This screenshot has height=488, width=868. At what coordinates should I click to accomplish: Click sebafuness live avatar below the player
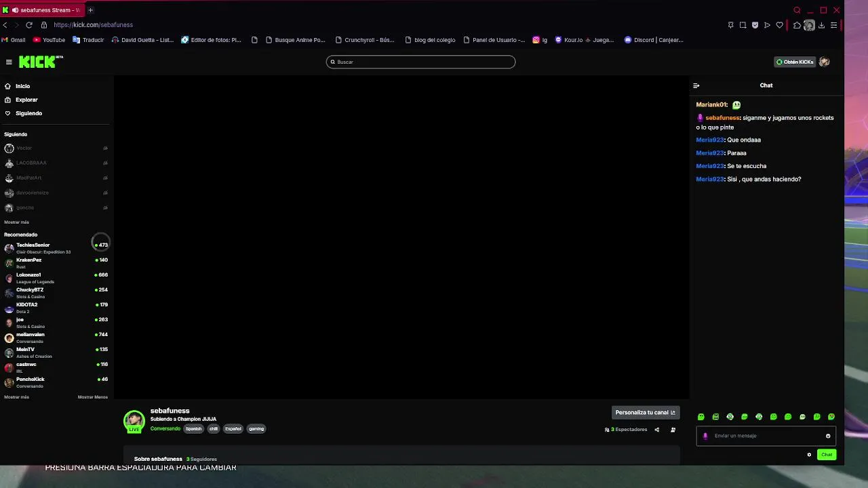click(x=134, y=420)
